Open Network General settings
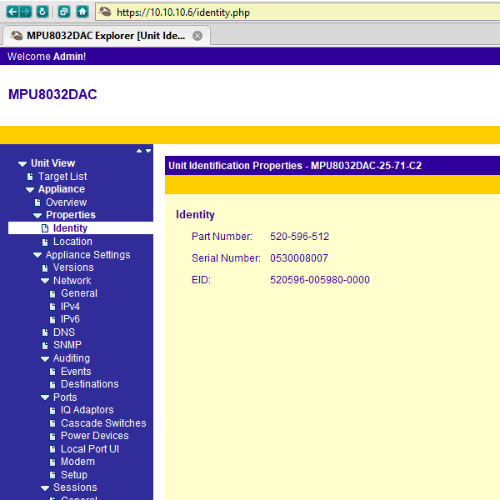The width and height of the screenshot is (500, 500). pyautogui.click(x=79, y=293)
